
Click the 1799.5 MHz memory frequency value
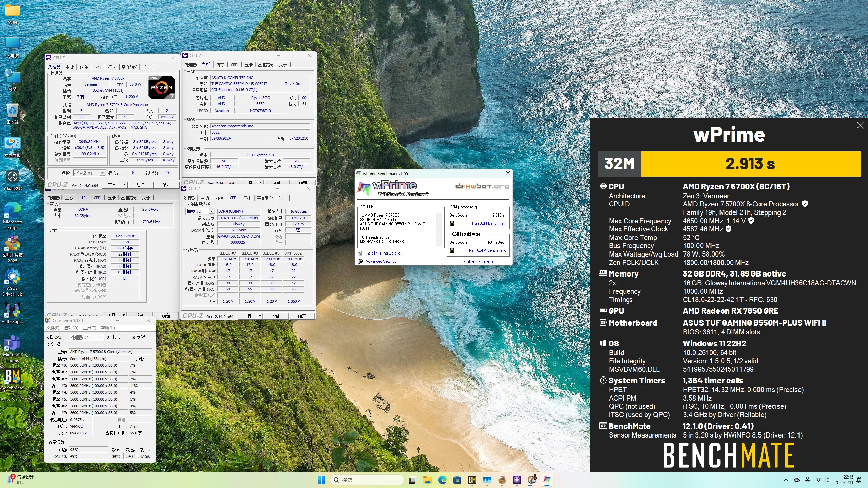(125, 236)
